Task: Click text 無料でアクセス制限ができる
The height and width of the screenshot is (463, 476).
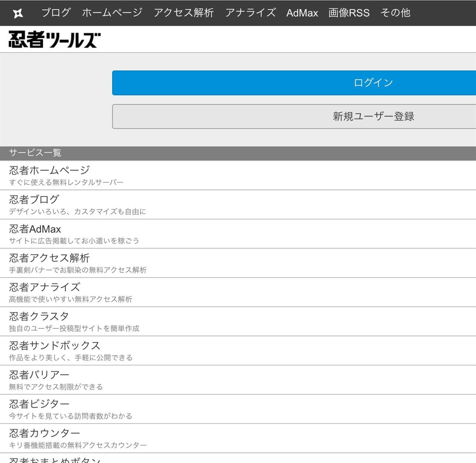Action: click(56, 387)
